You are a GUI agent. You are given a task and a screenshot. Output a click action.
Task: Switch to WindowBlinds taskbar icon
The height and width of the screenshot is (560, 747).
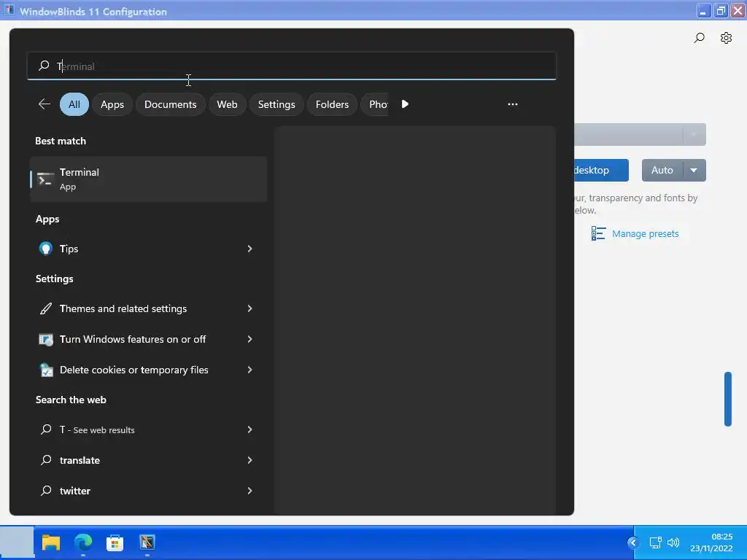pos(147,542)
